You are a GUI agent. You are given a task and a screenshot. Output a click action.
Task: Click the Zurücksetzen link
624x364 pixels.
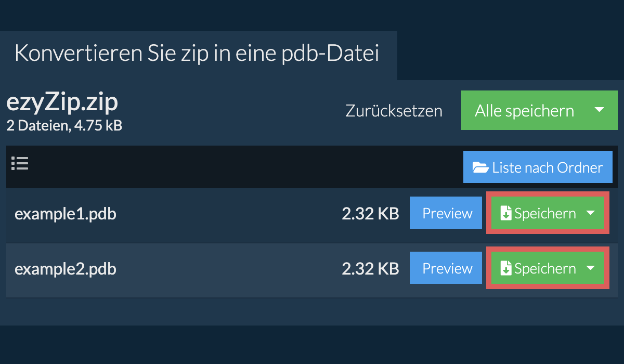point(394,111)
